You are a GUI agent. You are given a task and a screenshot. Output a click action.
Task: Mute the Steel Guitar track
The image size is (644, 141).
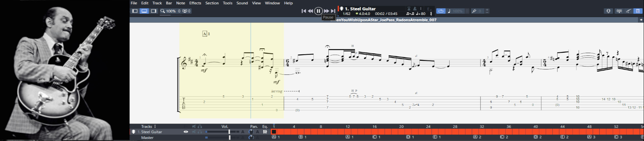(x=194, y=132)
